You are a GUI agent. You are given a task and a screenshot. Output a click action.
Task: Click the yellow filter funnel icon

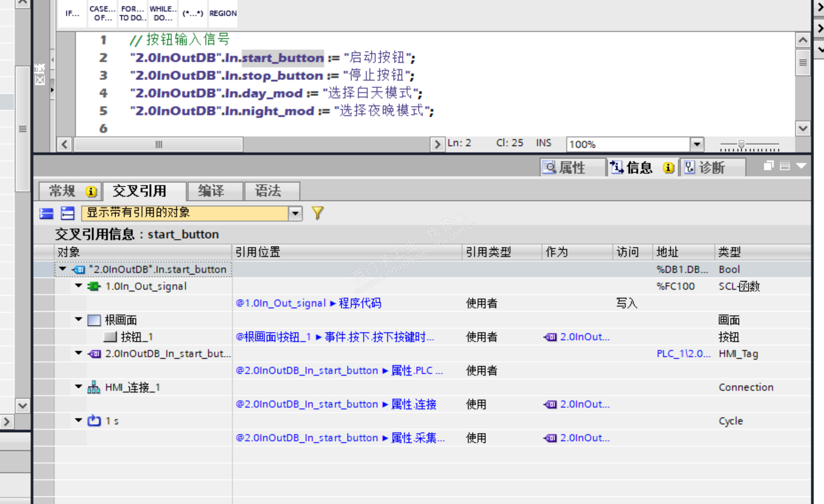click(x=317, y=213)
